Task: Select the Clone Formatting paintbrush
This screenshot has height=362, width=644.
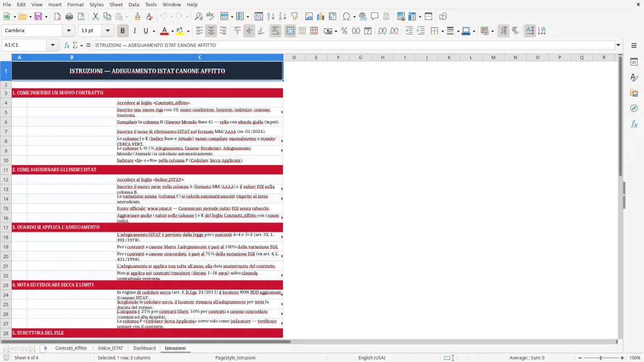Action: (x=137, y=17)
